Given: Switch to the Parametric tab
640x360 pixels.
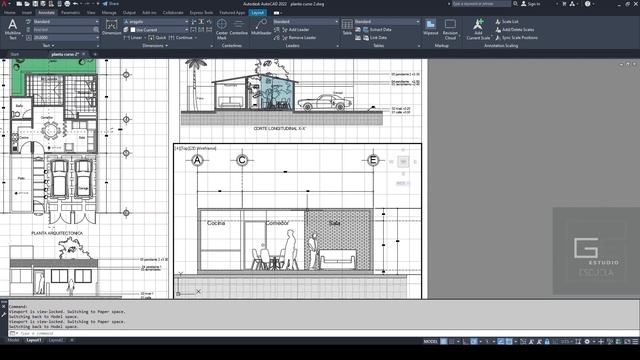Looking at the screenshot, I should (70, 13).
